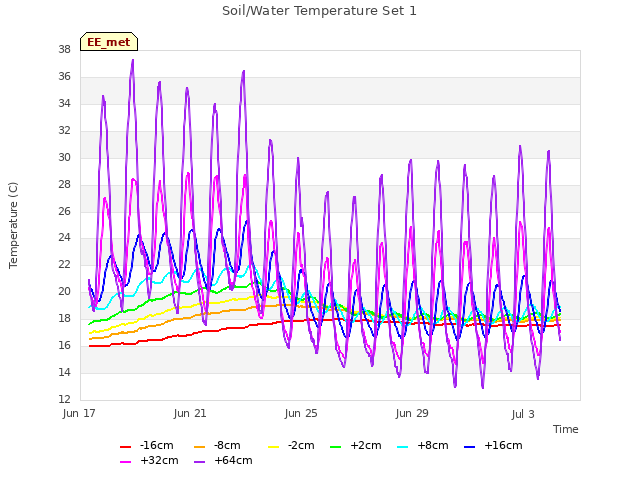Click the Jun 25 x-axis tick label

[301, 413]
